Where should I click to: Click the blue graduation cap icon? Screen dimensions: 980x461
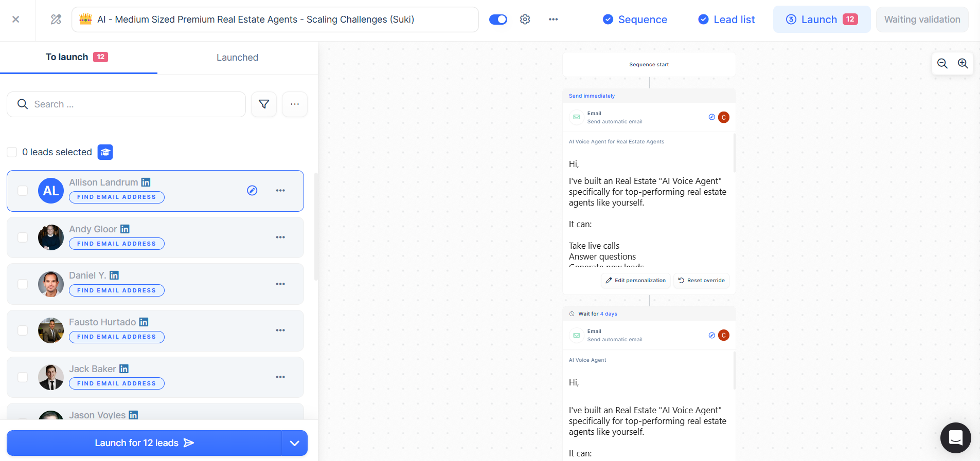[x=105, y=152]
